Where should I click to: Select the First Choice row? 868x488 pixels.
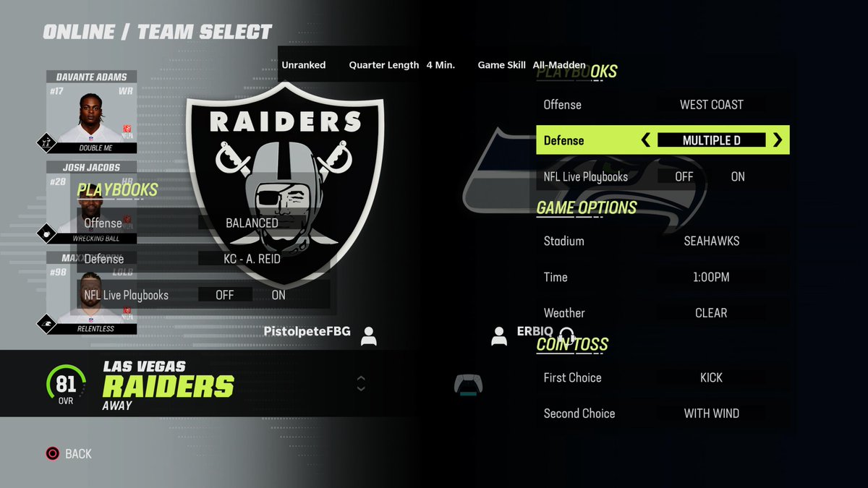tap(663, 377)
